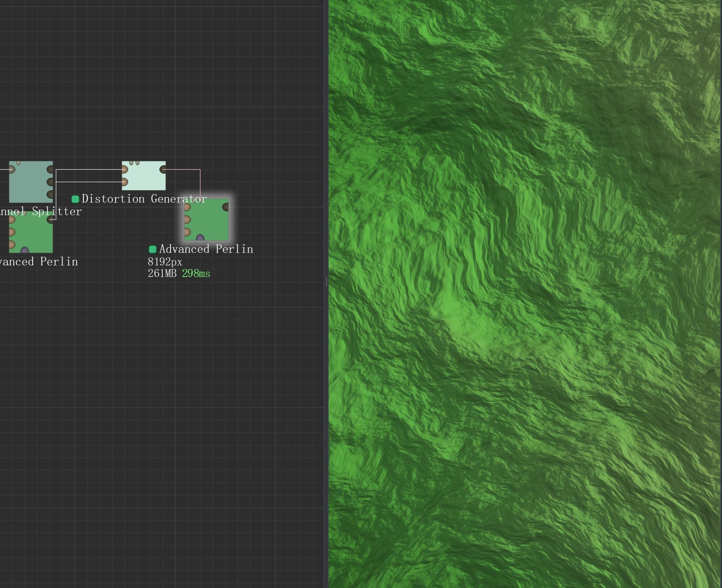
Task: Click purple mask port on selected Advanced Perlin
Action: (x=200, y=238)
